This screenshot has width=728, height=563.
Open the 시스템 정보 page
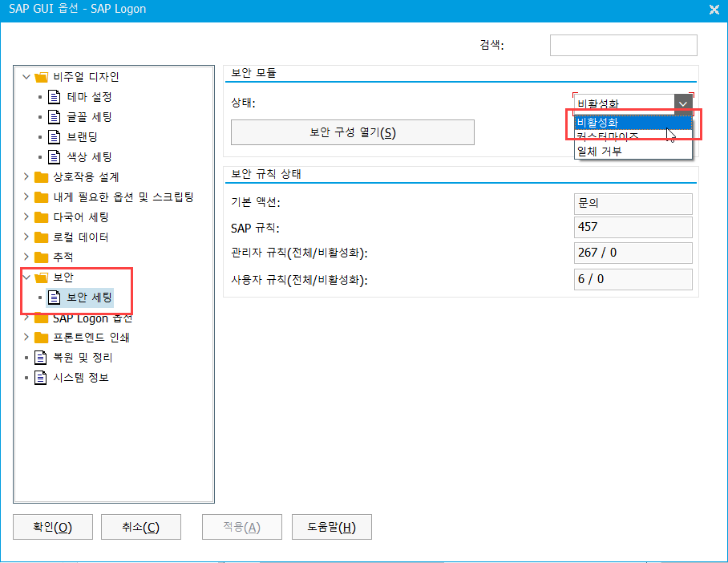[x=81, y=378]
